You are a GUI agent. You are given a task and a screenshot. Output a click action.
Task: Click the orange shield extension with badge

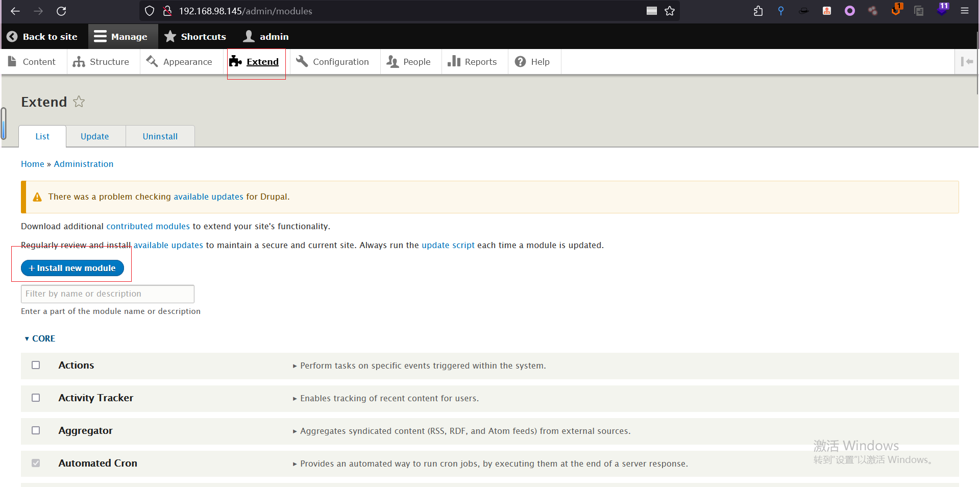896,10
